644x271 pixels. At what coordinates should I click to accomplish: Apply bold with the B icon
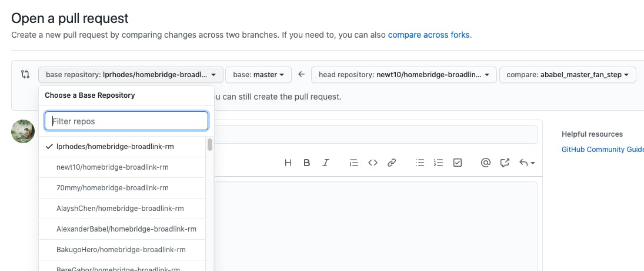click(307, 163)
